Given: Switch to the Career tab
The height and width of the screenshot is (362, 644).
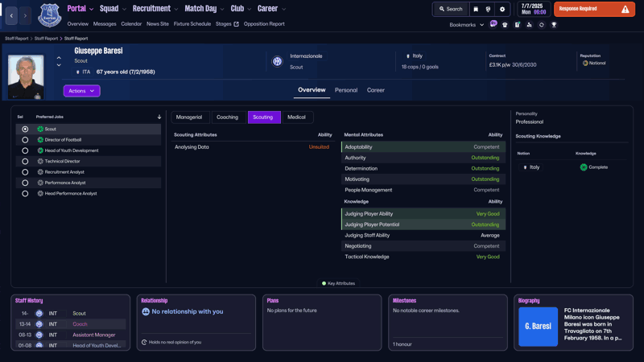Looking at the screenshot, I should pyautogui.click(x=375, y=90).
